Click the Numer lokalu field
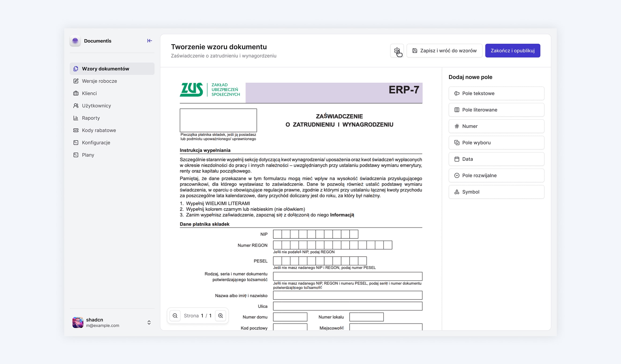This screenshot has width=621, height=364. click(x=366, y=317)
